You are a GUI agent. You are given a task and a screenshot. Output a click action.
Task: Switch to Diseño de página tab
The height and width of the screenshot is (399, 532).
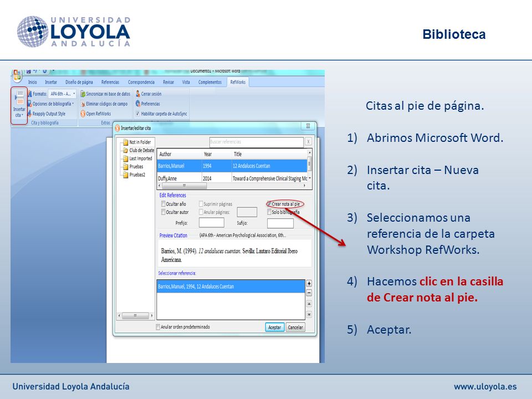tap(79, 82)
